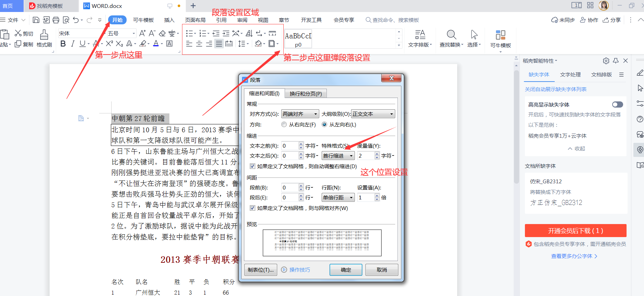
Task: Click the superscript X² icon
Action: (x=109, y=44)
